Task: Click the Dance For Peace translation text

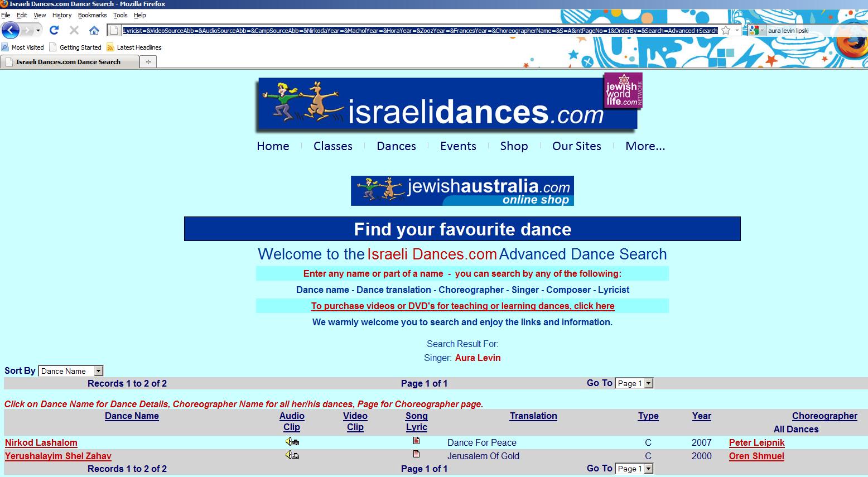Action: click(x=482, y=442)
